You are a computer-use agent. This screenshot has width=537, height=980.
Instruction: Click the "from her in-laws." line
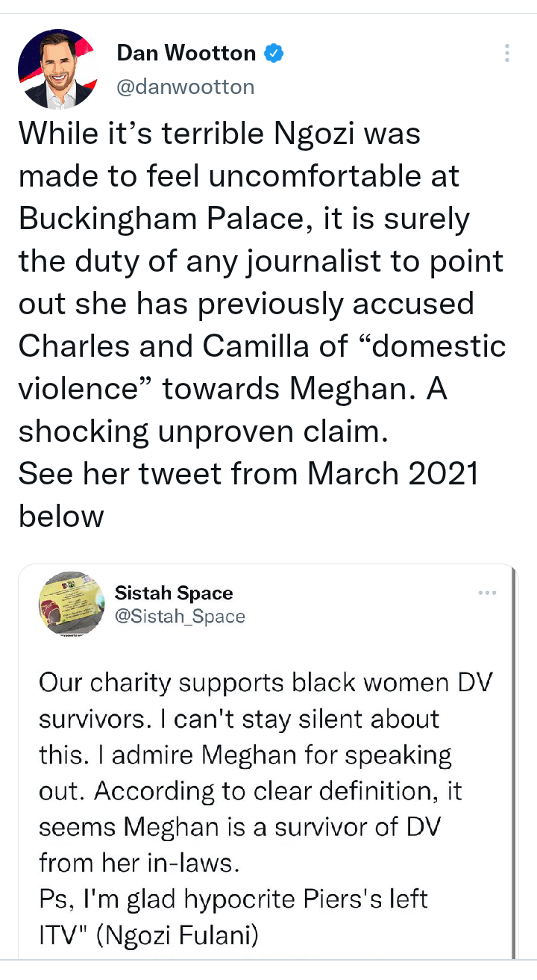(138, 862)
